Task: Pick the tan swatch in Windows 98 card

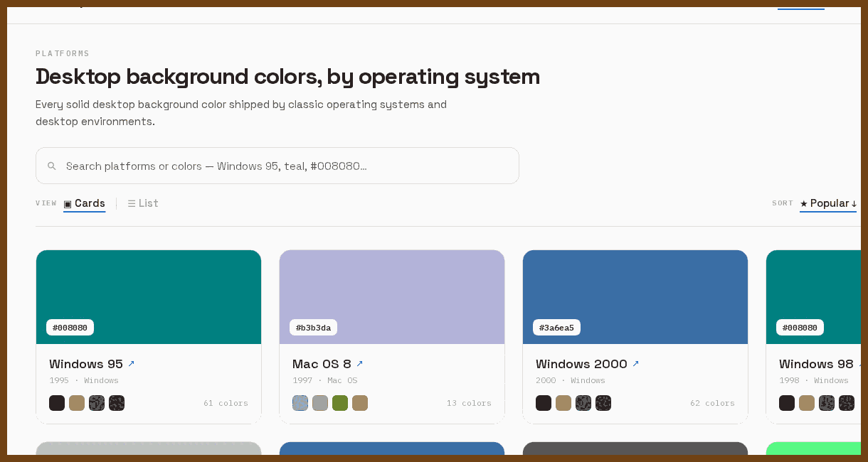Action: [807, 403]
